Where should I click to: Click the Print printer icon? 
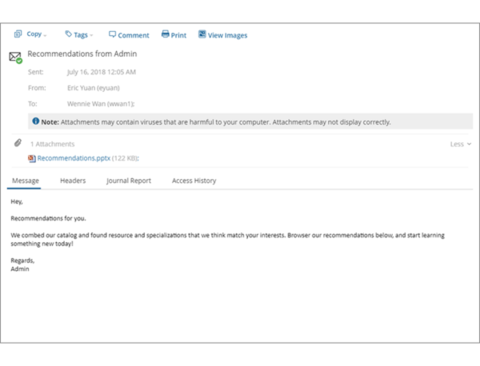tap(165, 34)
